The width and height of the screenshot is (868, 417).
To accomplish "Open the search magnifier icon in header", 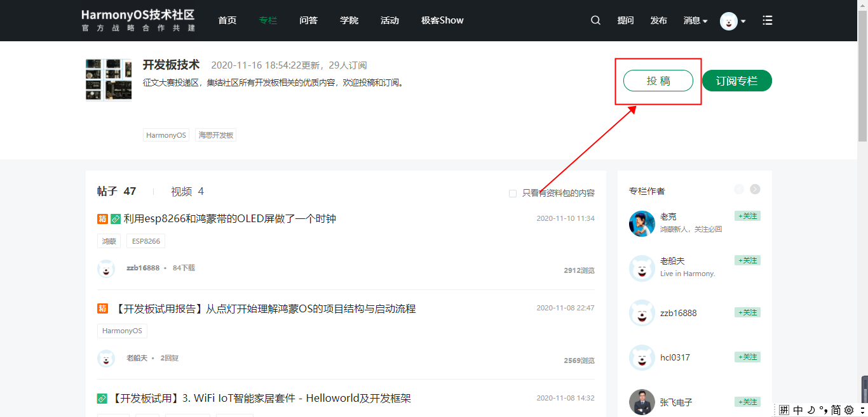I will [x=595, y=20].
